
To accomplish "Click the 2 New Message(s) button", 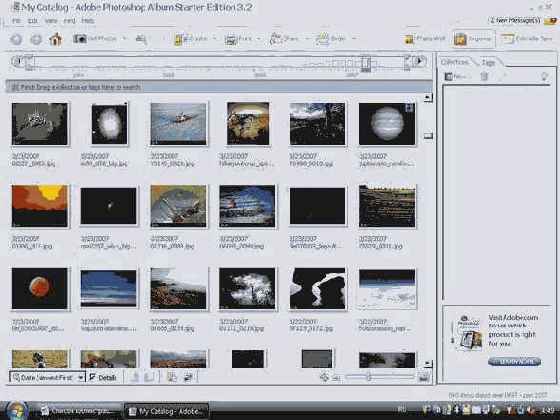I will tap(515, 21).
